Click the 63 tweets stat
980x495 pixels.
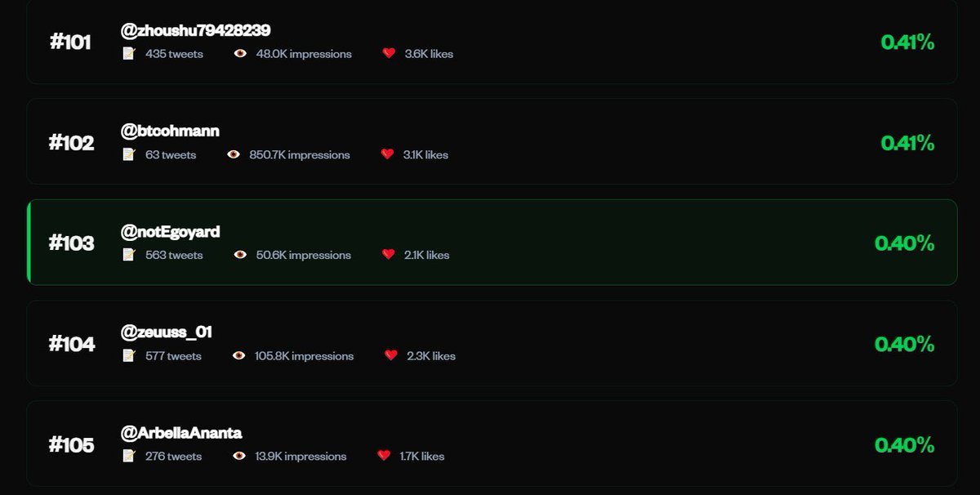click(x=171, y=154)
